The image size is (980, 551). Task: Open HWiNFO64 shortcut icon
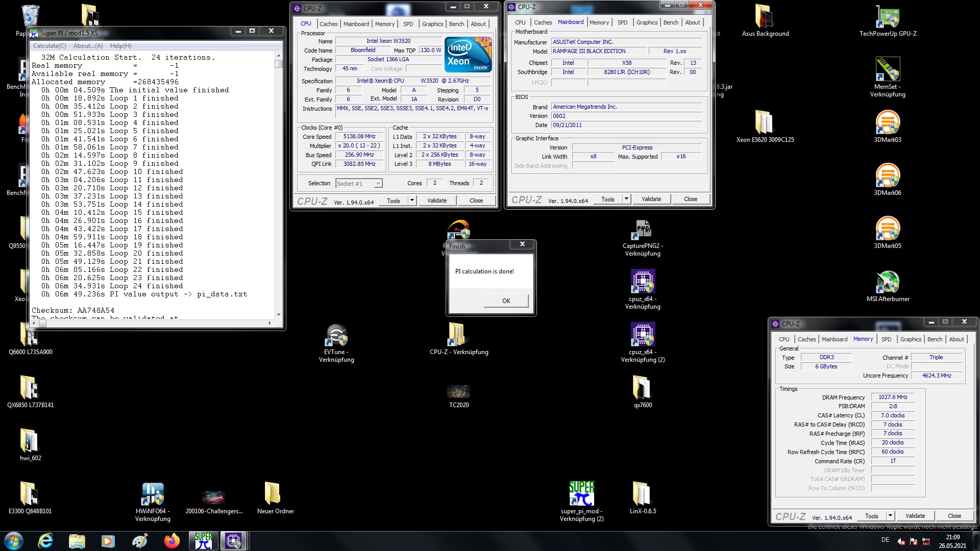point(153,502)
